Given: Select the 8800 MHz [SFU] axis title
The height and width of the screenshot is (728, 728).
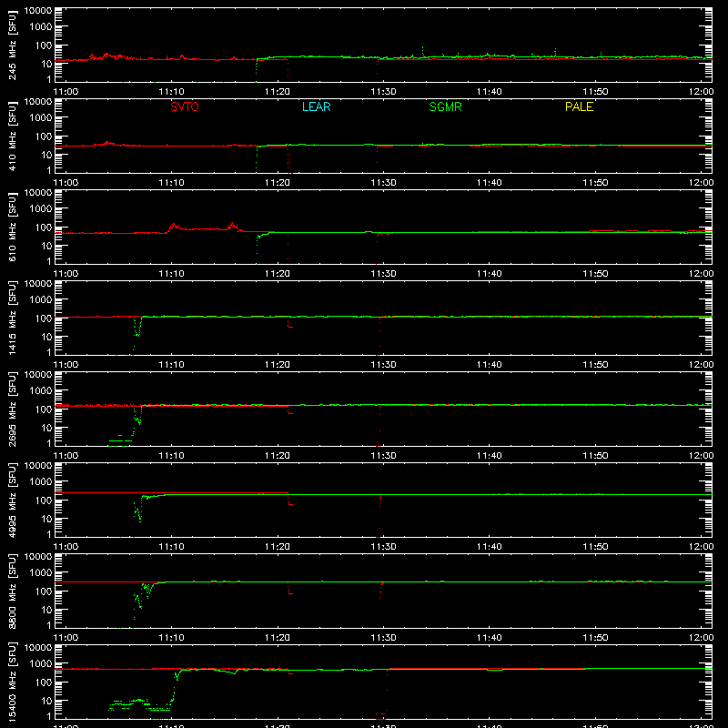Looking at the screenshot, I should click(13, 591).
